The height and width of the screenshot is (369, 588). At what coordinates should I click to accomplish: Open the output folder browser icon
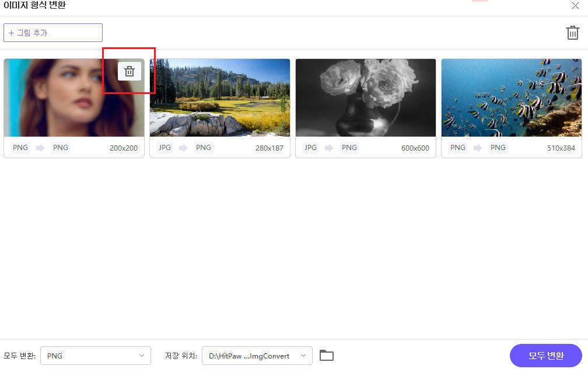[x=327, y=356]
